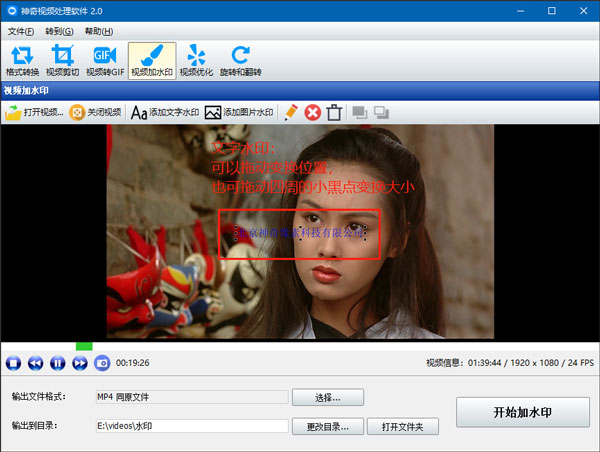600x452 pixels.
Task: Click 关闭视频 close video button
Action: coord(95,113)
